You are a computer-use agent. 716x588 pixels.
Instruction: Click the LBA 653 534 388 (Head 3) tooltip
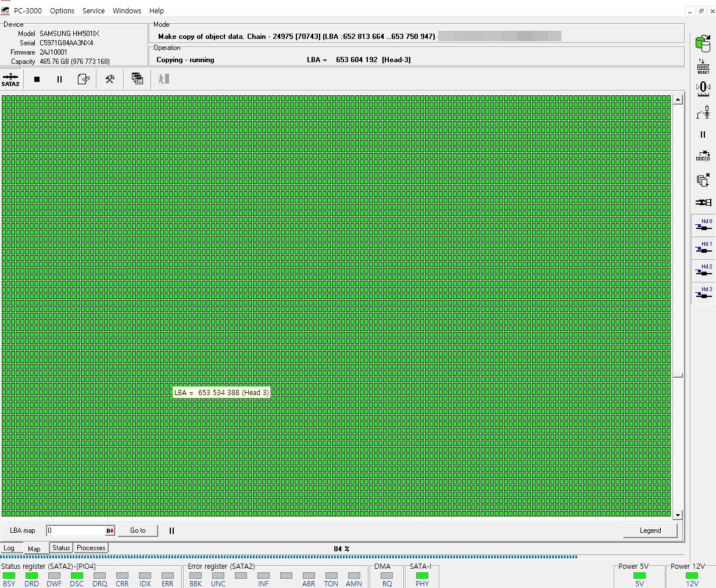coord(221,393)
